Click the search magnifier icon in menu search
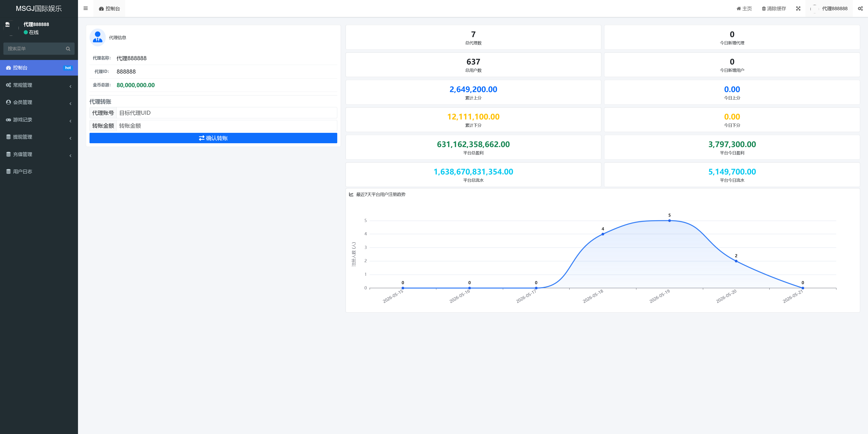Screen dimensions: 868x434 (x=68, y=49)
